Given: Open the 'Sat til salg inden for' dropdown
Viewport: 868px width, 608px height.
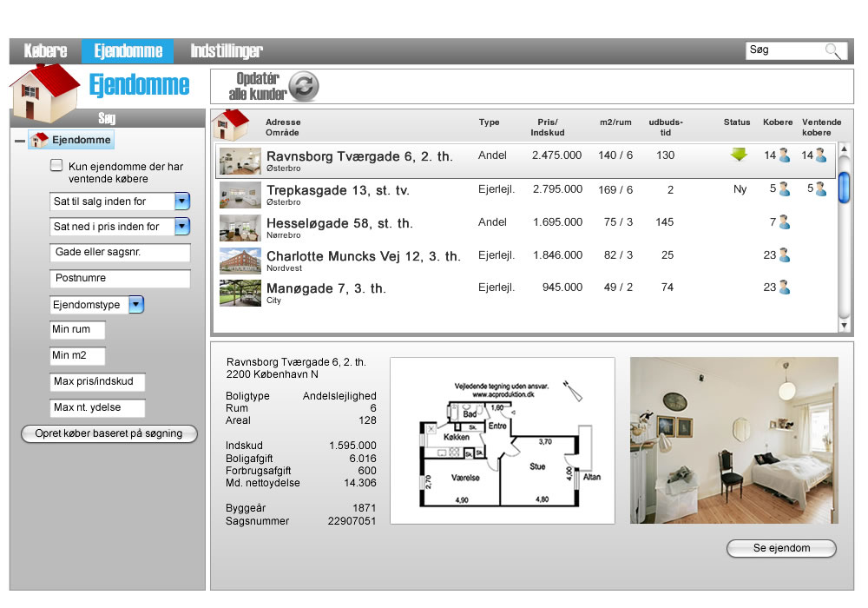Looking at the screenshot, I should (182, 201).
